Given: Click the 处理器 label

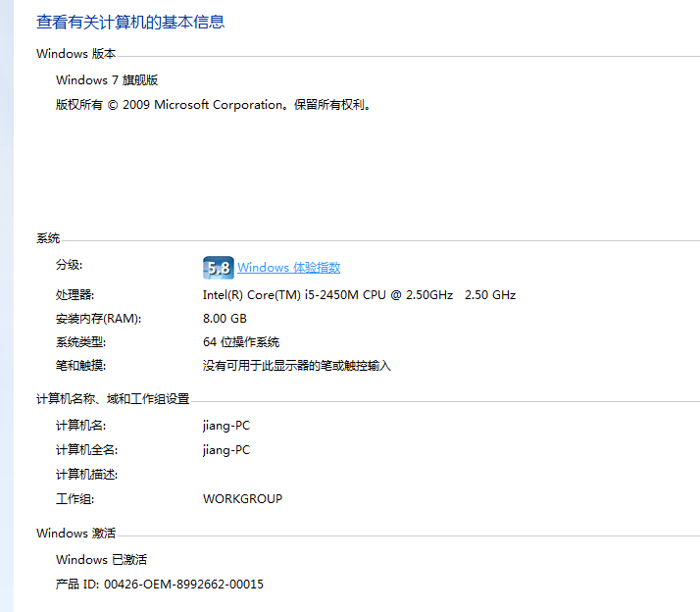Looking at the screenshot, I should (x=75, y=295).
